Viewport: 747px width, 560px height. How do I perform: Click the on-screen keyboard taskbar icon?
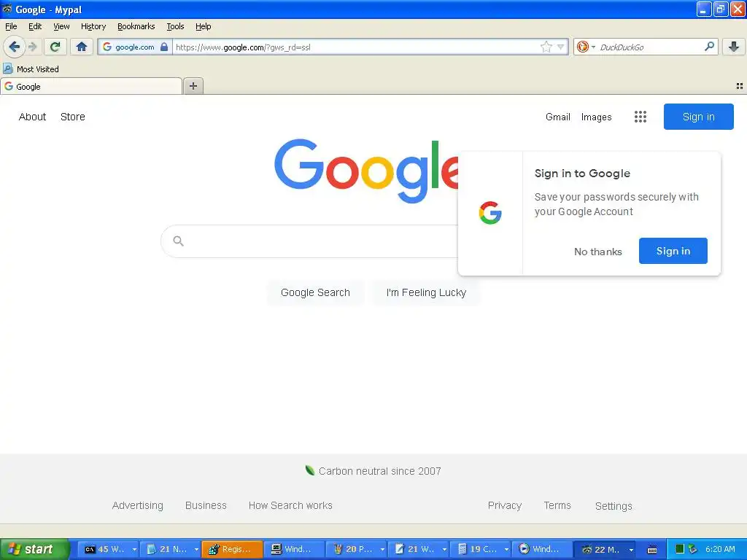[652, 550]
